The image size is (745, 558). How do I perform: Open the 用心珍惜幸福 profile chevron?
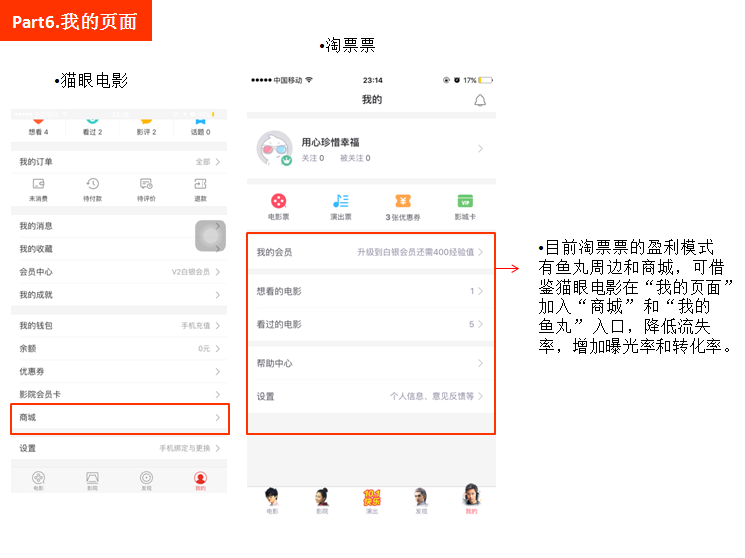pos(480,149)
